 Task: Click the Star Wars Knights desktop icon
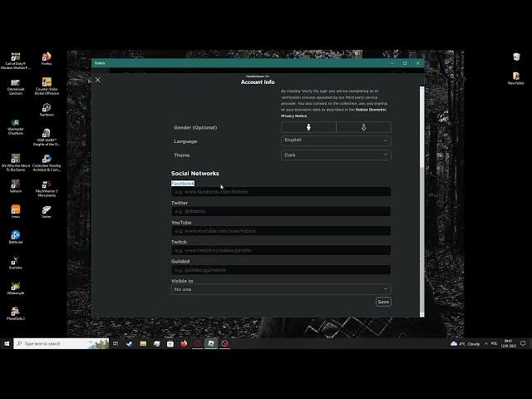pyautogui.click(x=47, y=137)
